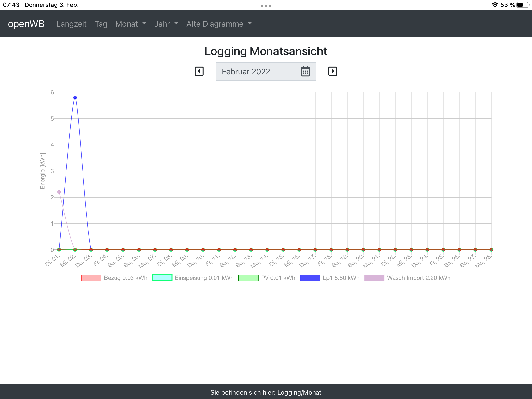
Task: Expand the Monat dropdown menu
Action: point(131,24)
